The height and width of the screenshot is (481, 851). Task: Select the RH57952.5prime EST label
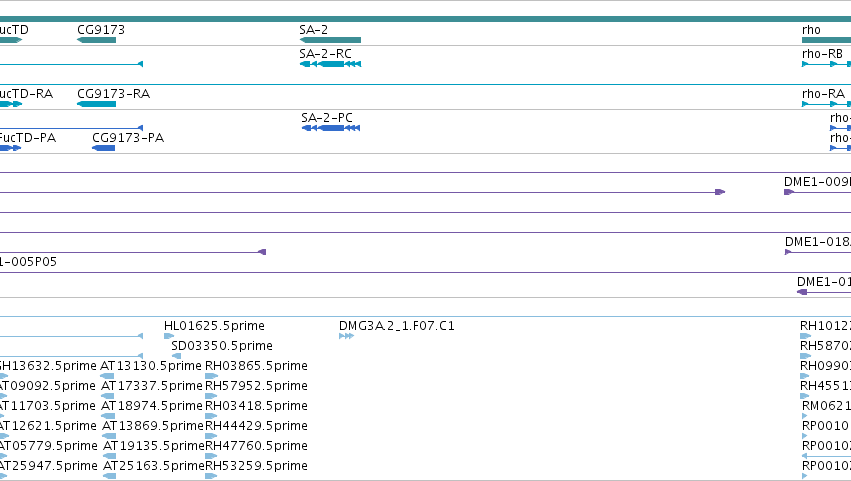pyautogui.click(x=256, y=386)
